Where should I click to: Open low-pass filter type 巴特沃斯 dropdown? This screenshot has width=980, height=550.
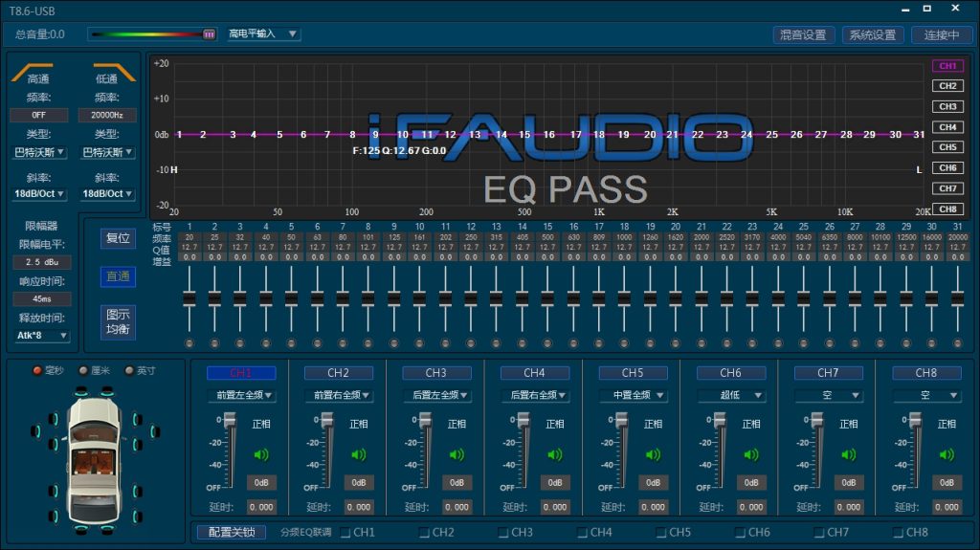click(x=107, y=152)
